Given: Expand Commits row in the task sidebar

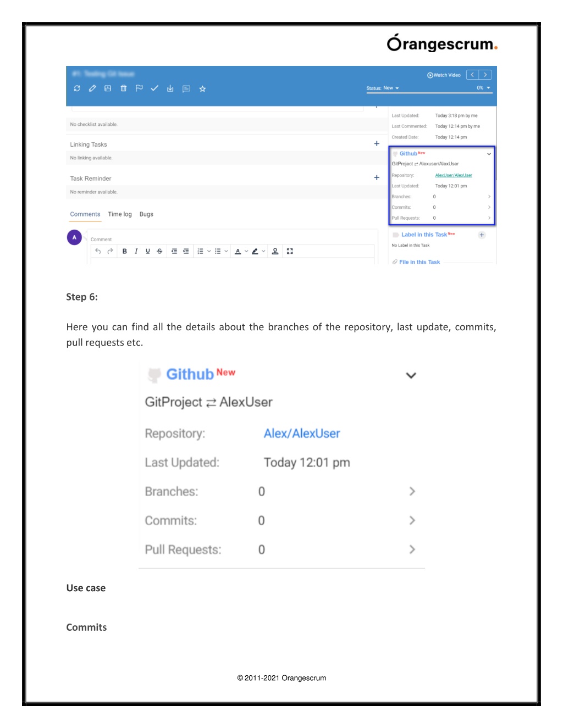Looking at the screenshot, I should [x=489, y=207].
